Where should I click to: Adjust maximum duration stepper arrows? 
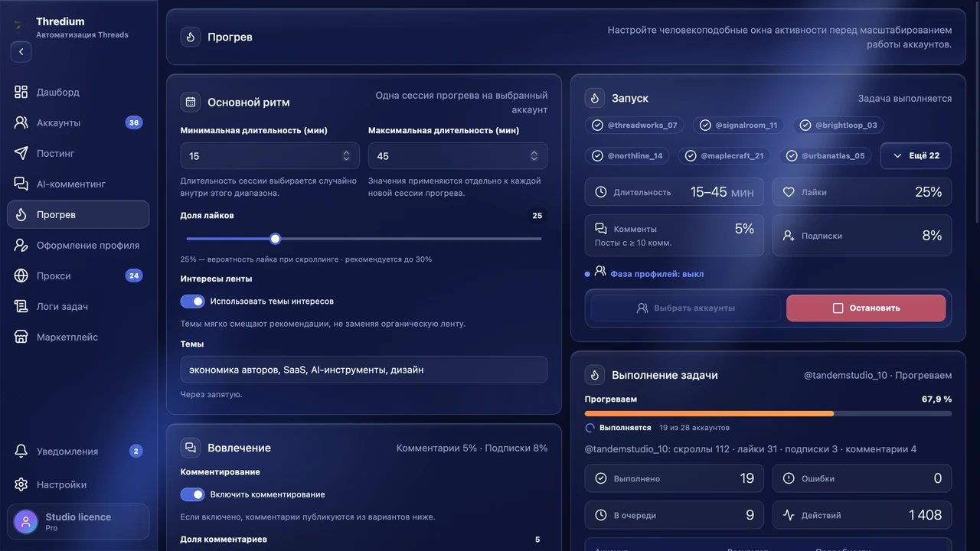click(534, 156)
